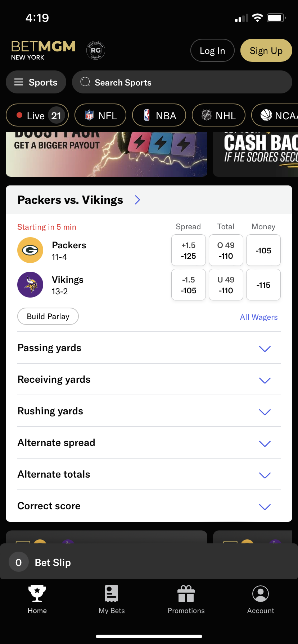This screenshot has height=644, width=298.
Task: Open the Account profile icon
Action: (x=261, y=593)
